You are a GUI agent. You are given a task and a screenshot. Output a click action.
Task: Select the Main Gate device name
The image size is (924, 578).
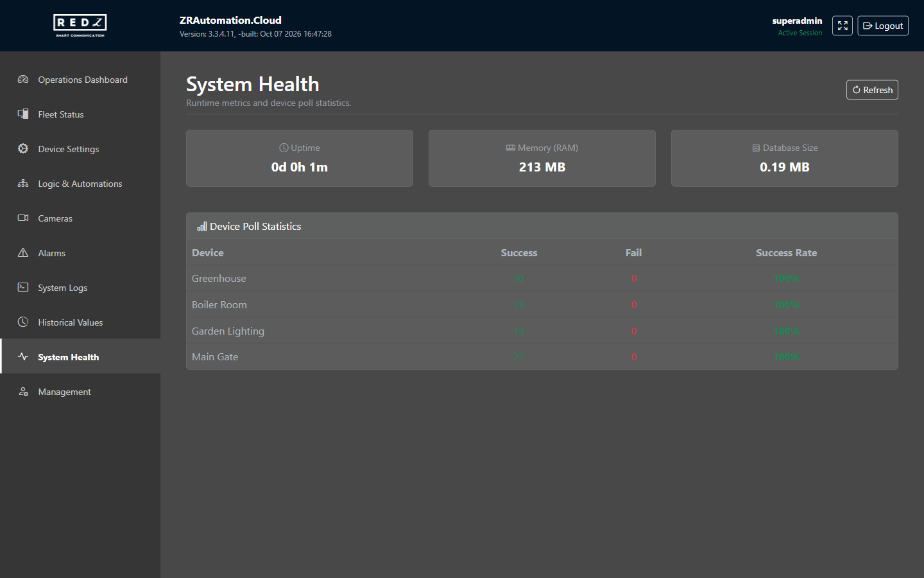pos(215,356)
